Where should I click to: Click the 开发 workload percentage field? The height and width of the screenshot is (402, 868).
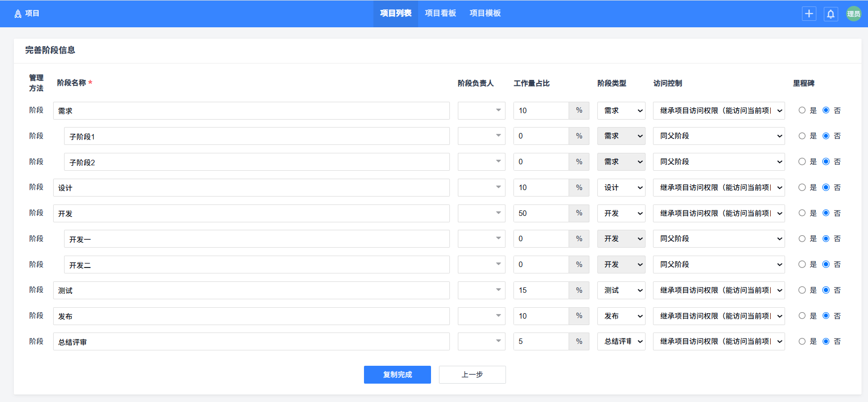pyautogui.click(x=541, y=213)
